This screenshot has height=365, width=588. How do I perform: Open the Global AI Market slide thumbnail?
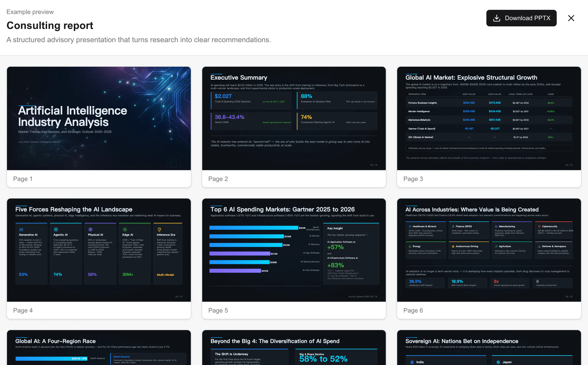click(489, 118)
